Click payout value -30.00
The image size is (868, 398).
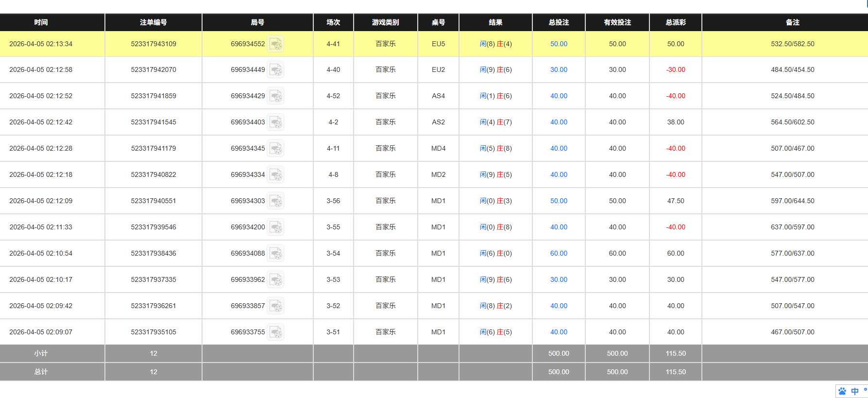point(676,69)
